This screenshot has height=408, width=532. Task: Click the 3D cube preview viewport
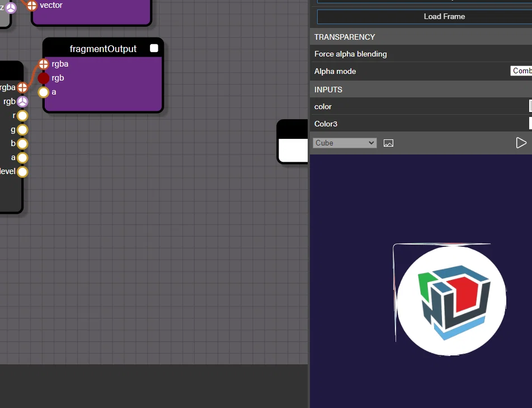point(421,282)
